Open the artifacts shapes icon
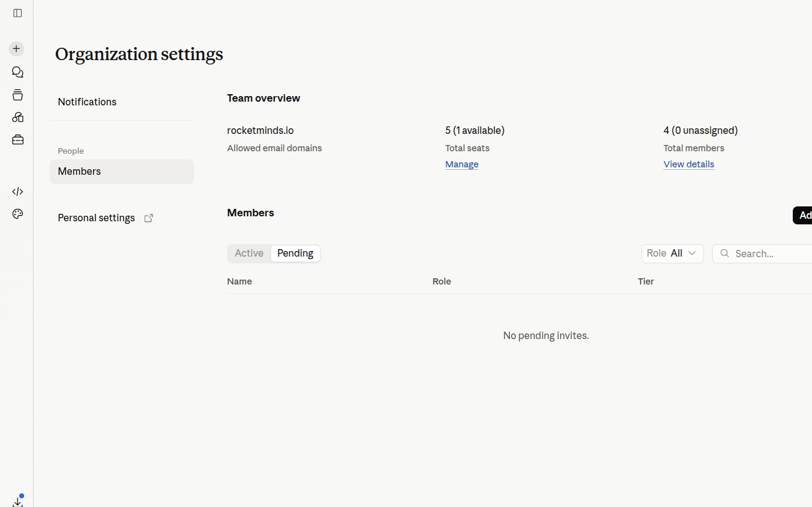The image size is (812, 507). (17, 117)
